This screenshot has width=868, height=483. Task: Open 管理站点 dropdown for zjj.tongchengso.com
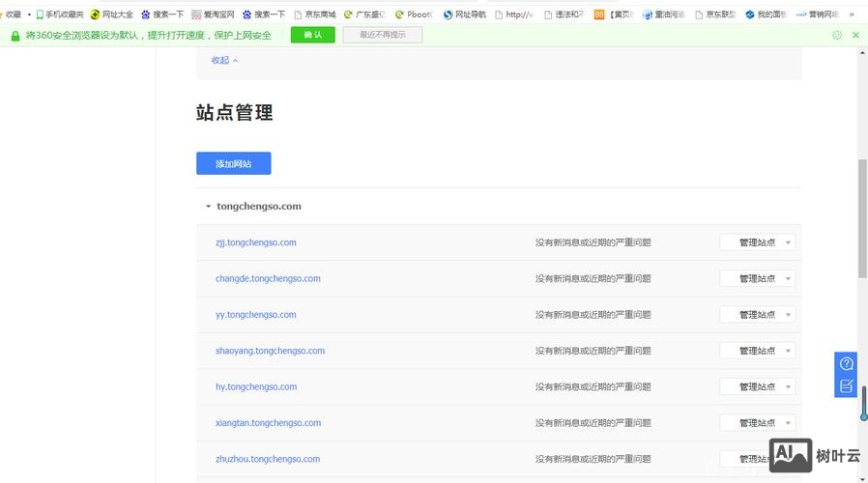click(757, 242)
